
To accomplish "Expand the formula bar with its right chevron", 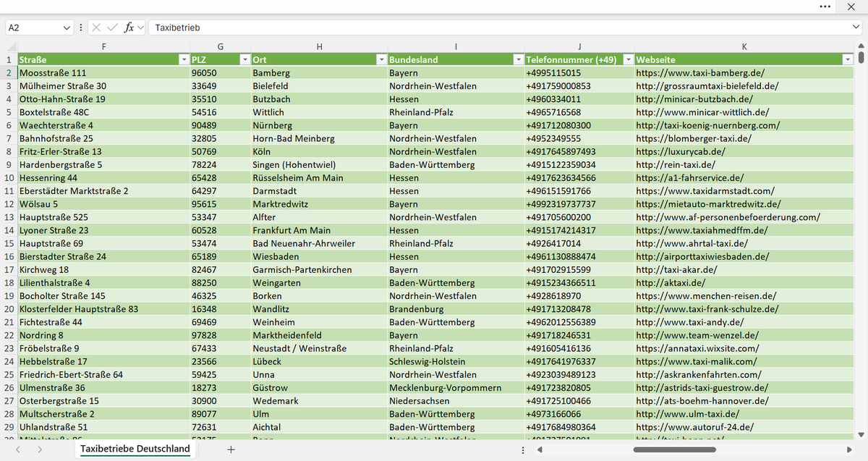I will [856, 28].
